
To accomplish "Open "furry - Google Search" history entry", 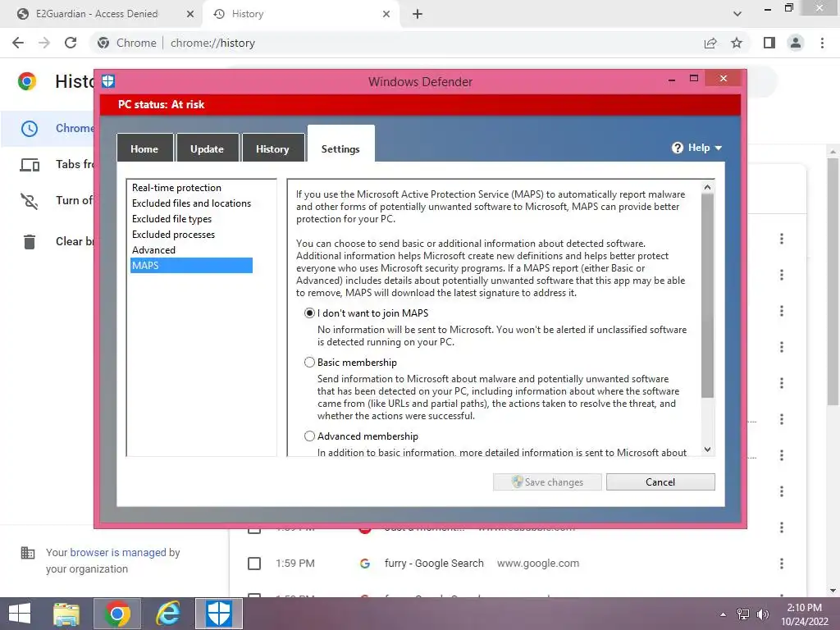I will point(434,564).
